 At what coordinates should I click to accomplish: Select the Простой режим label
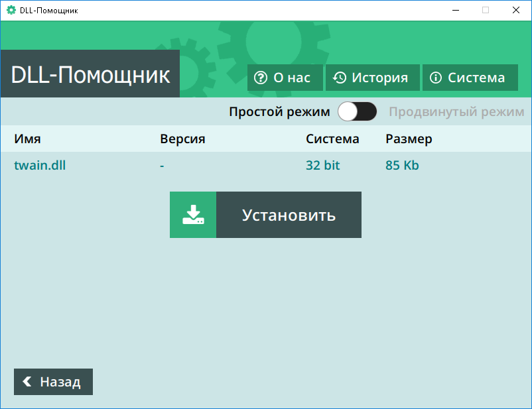click(x=279, y=111)
